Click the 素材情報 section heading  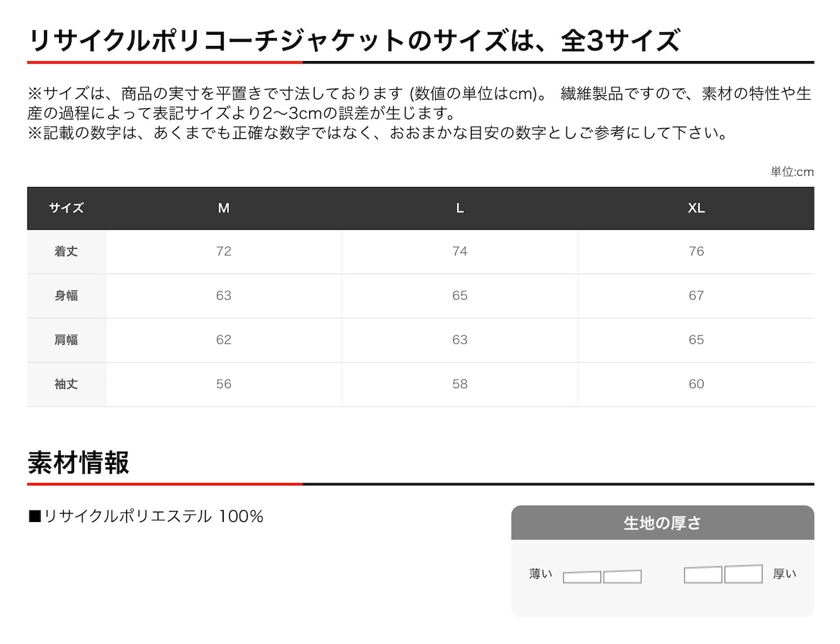pyautogui.click(x=79, y=463)
